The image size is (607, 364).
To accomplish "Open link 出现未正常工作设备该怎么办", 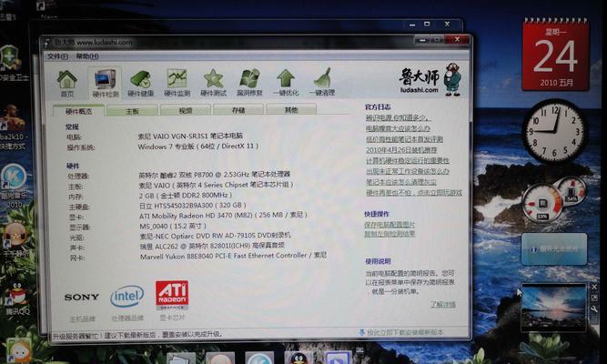I will pos(408,171).
